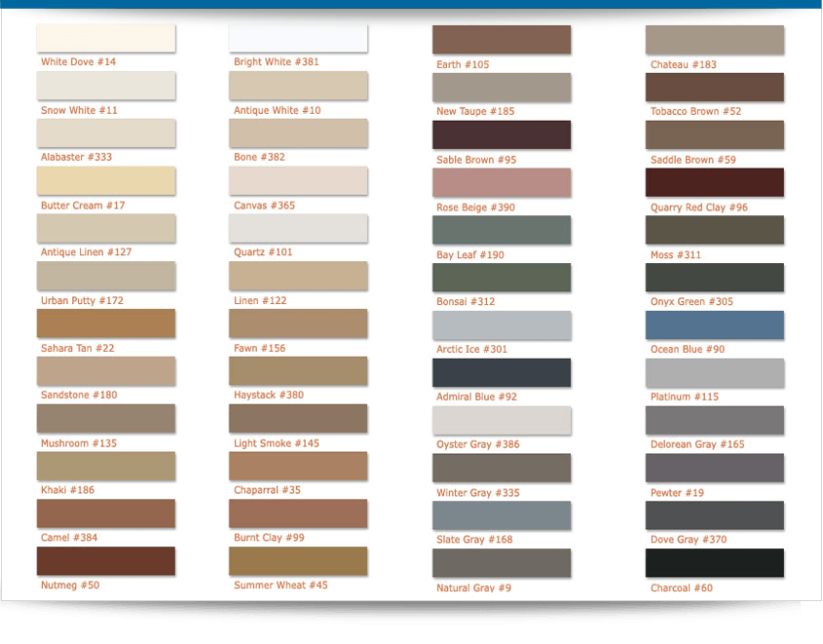823x644 pixels.
Task: Click the Bay Leaf #190 swatch
Action: [x=502, y=230]
